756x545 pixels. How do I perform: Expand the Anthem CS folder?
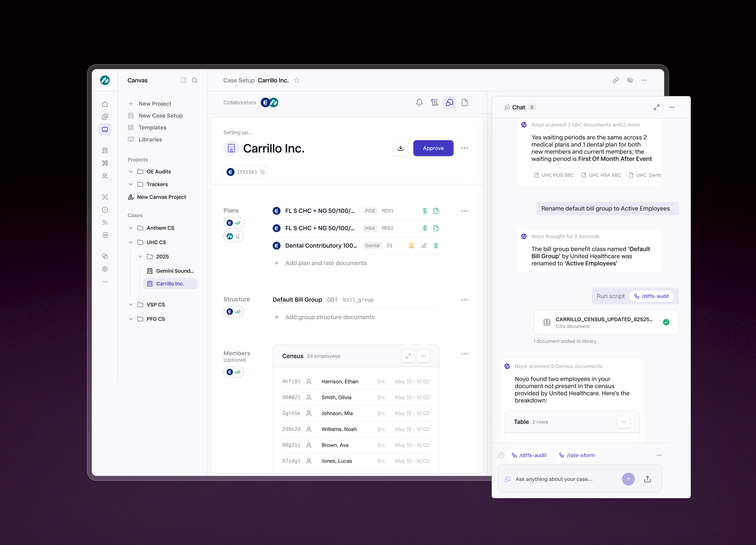pos(131,228)
